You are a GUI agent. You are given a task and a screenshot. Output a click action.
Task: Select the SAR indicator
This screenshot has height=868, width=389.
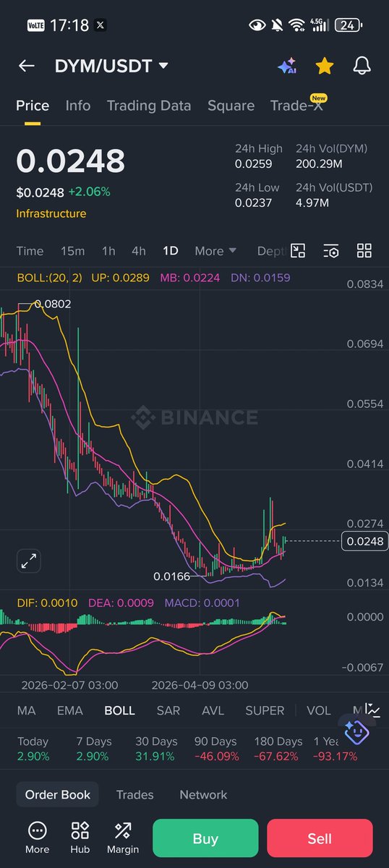(x=168, y=710)
